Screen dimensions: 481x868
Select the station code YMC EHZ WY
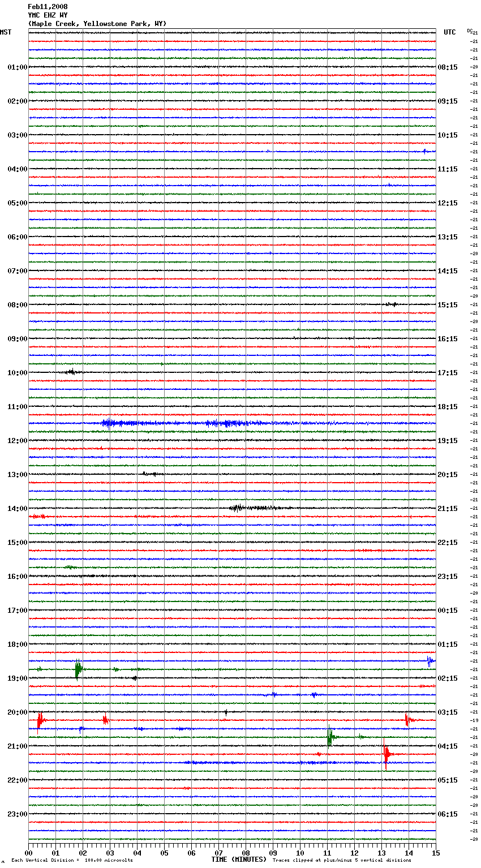(x=48, y=15)
